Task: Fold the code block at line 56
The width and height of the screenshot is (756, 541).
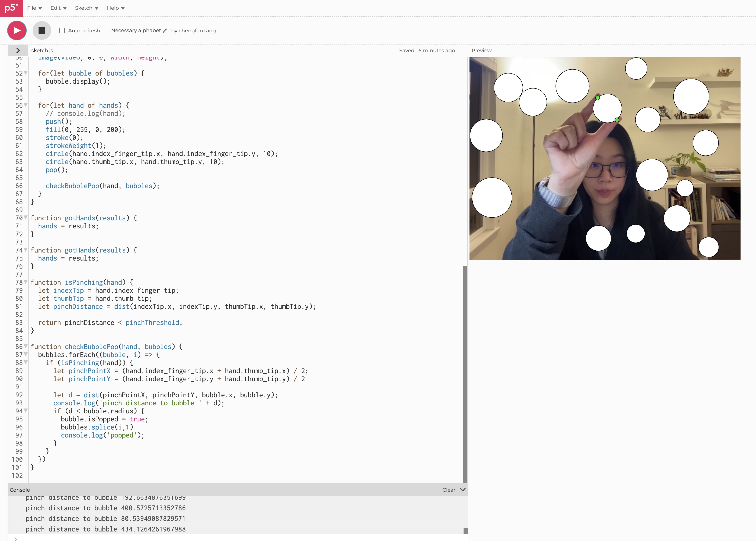Action: click(x=26, y=105)
